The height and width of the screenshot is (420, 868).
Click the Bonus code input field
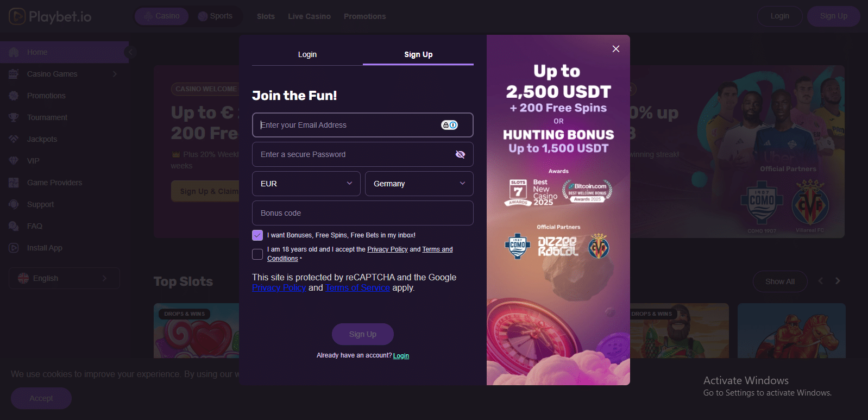363,213
